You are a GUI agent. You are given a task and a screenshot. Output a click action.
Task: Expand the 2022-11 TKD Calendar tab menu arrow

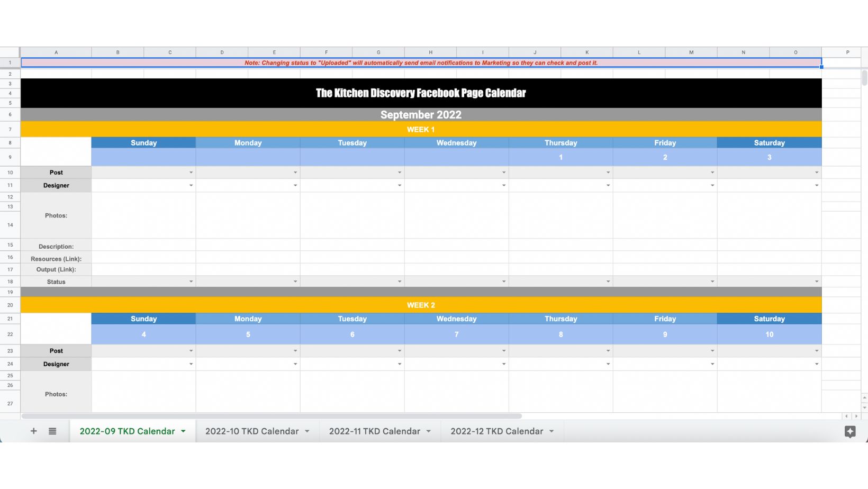[x=428, y=431]
